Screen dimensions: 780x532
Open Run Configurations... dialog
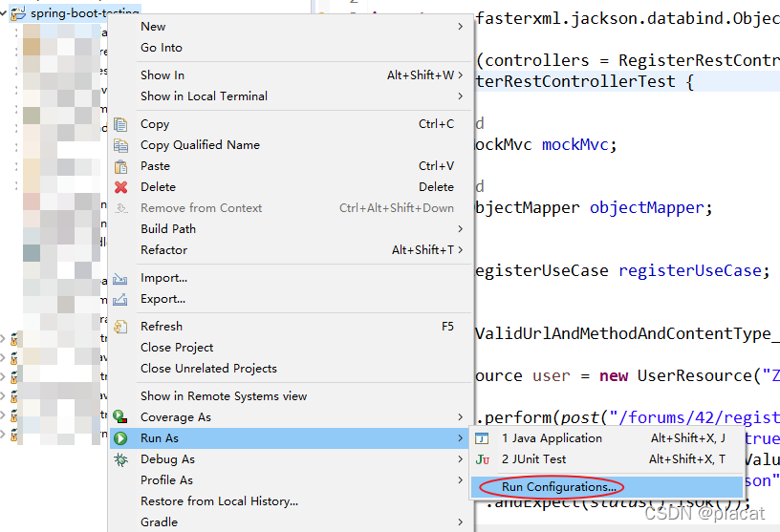pos(606,487)
